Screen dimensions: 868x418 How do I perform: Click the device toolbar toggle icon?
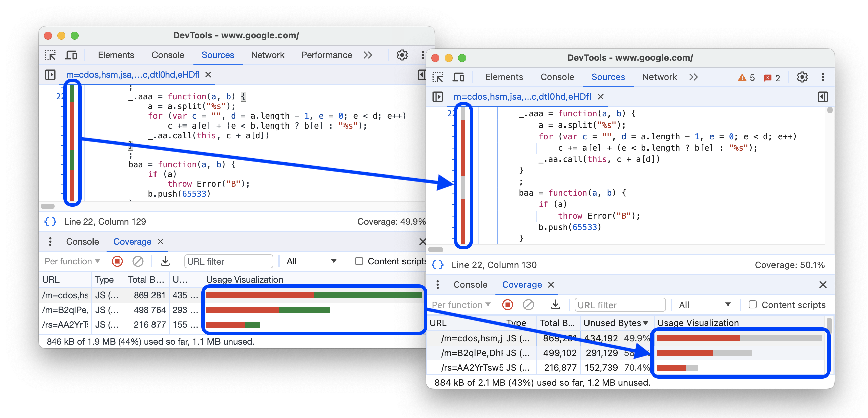point(71,55)
